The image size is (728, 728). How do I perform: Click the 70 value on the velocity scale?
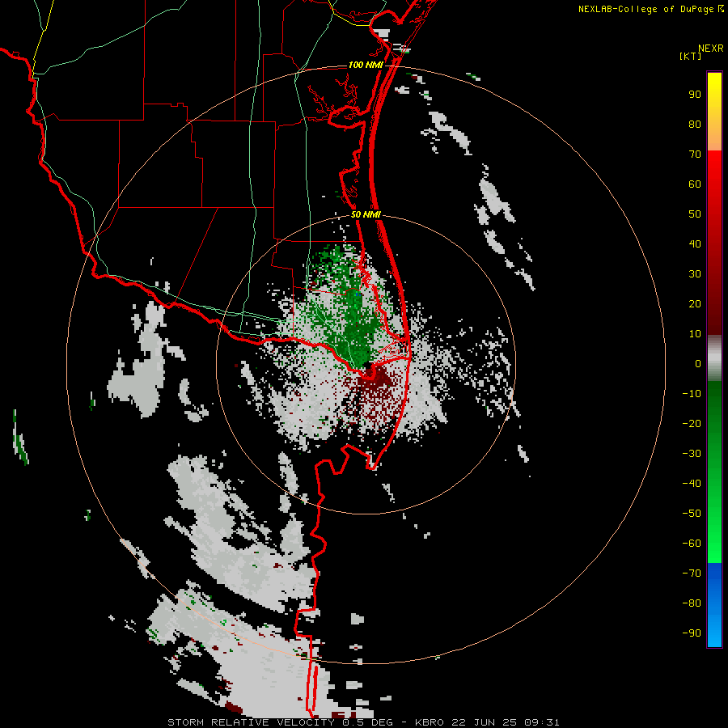695,154
